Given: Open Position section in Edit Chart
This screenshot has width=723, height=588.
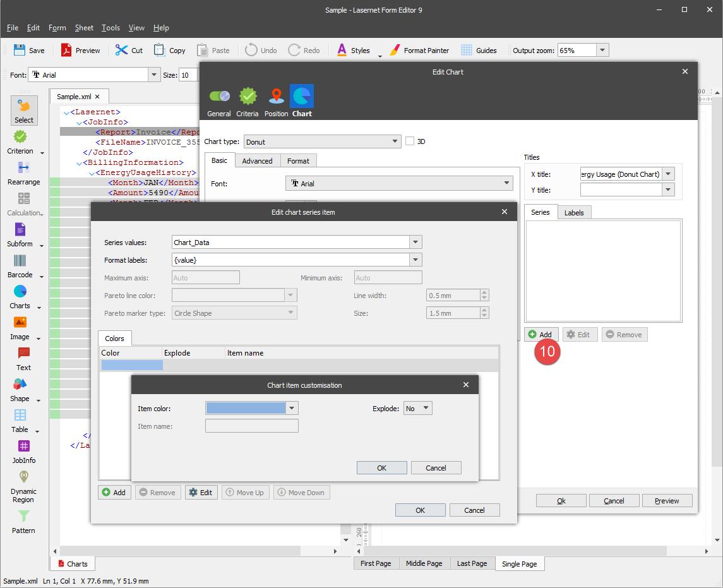Looking at the screenshot, I should pos(276,102).
